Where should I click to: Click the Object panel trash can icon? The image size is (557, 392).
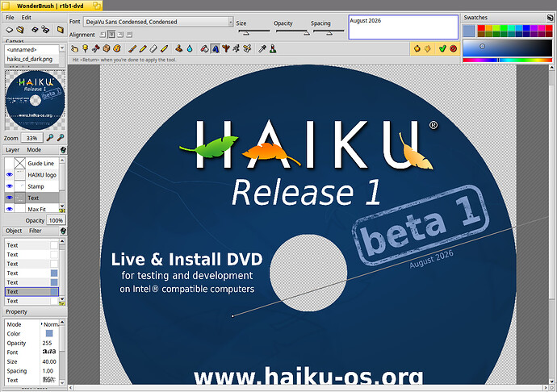tap(63, 231)
